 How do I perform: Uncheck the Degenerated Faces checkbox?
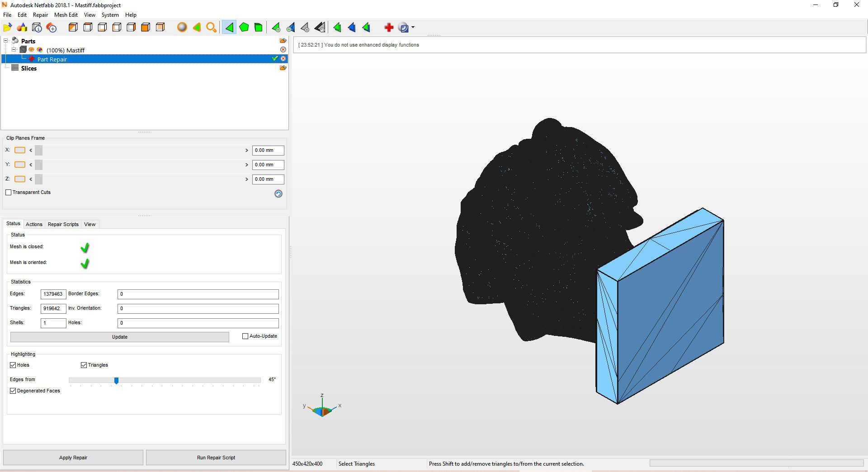(x=13, y=391)
